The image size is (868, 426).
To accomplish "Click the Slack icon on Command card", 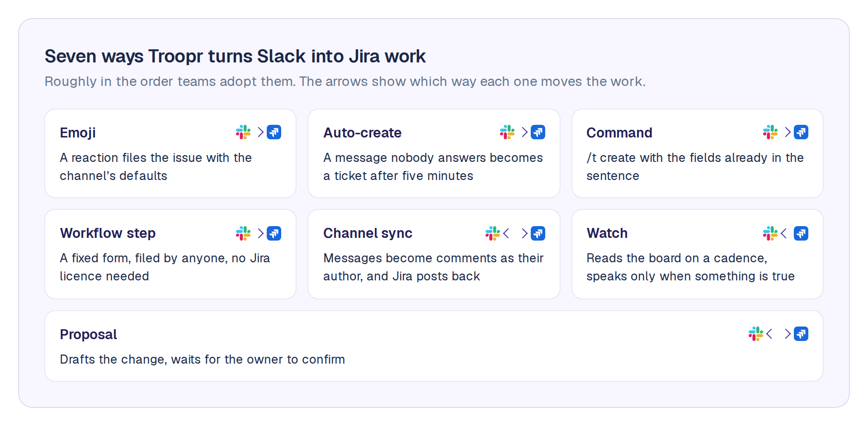I will (x=770, y=132).
